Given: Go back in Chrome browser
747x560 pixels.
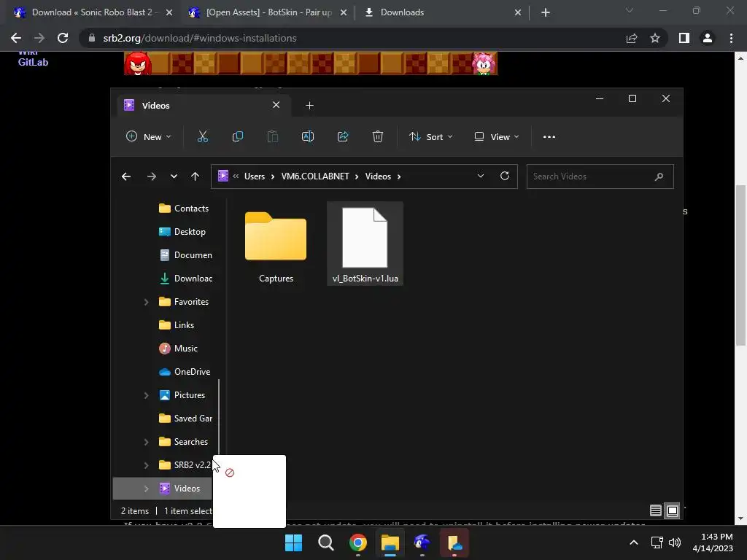Looking at the screenshot, I should [x=16, y=38].
